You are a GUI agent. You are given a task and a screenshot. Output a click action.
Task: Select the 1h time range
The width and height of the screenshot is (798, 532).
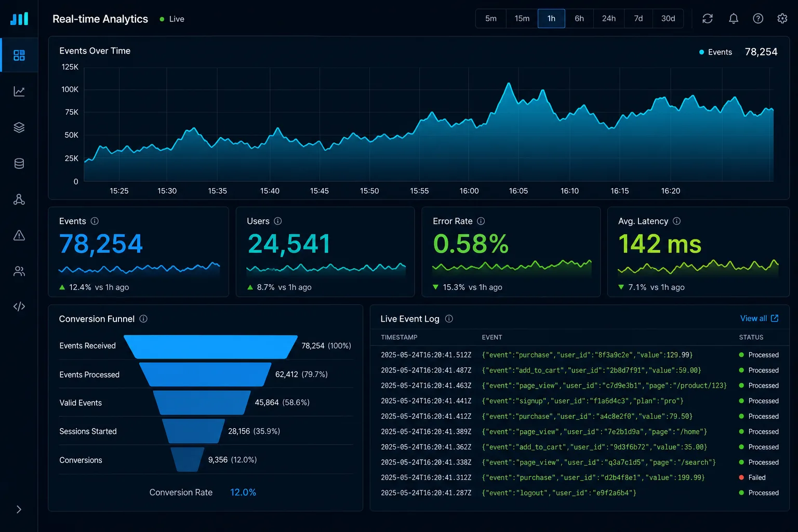551,19
